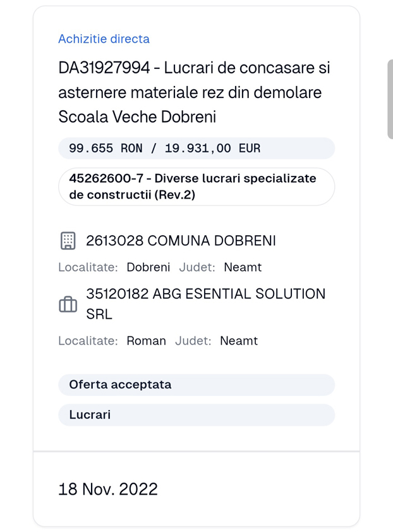Viewport: 393px width, 532px height.
Task: Open the Achizitie directa link
Action: 104,39
